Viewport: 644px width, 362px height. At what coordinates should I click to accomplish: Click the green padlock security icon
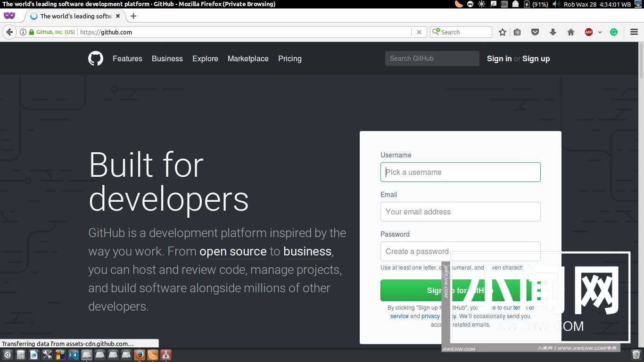coord(32,32)
